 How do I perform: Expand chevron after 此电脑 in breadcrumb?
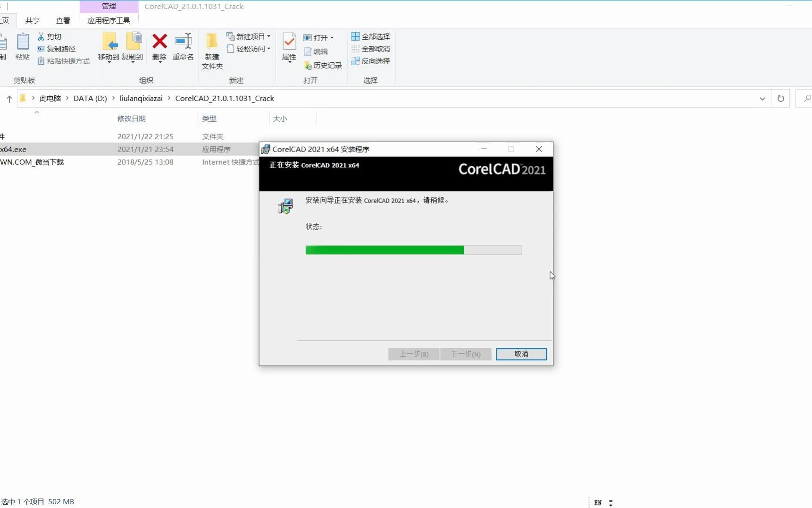tap(67, 98)
